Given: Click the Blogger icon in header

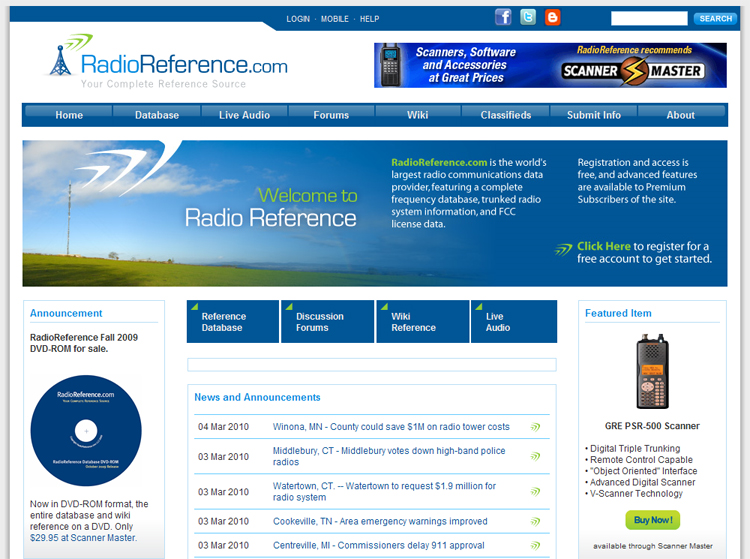Looking at the screenshot, I should click(x=552, y=17).
